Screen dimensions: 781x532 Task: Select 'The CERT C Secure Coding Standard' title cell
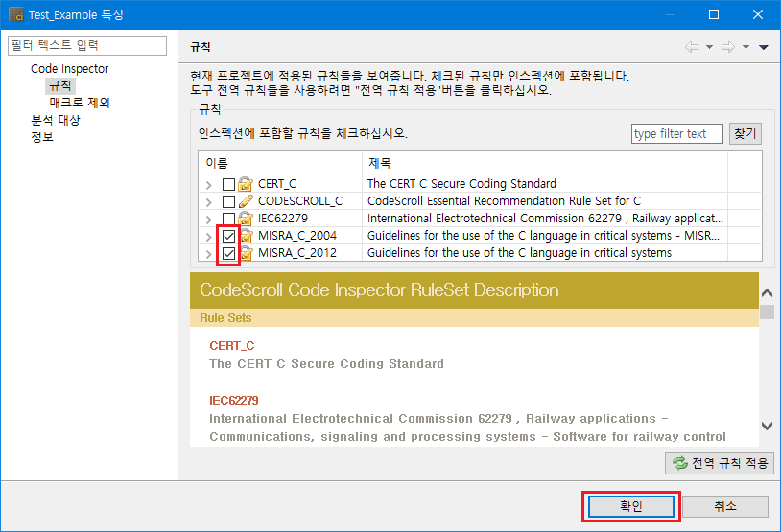(x=461, y=184)
